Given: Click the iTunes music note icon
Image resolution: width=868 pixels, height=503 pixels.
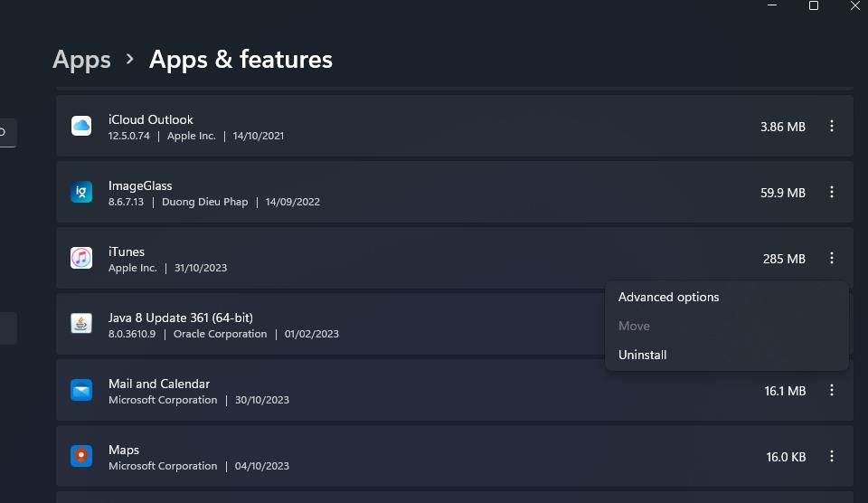Looking at the screenshot, I should tap(81, 259).
